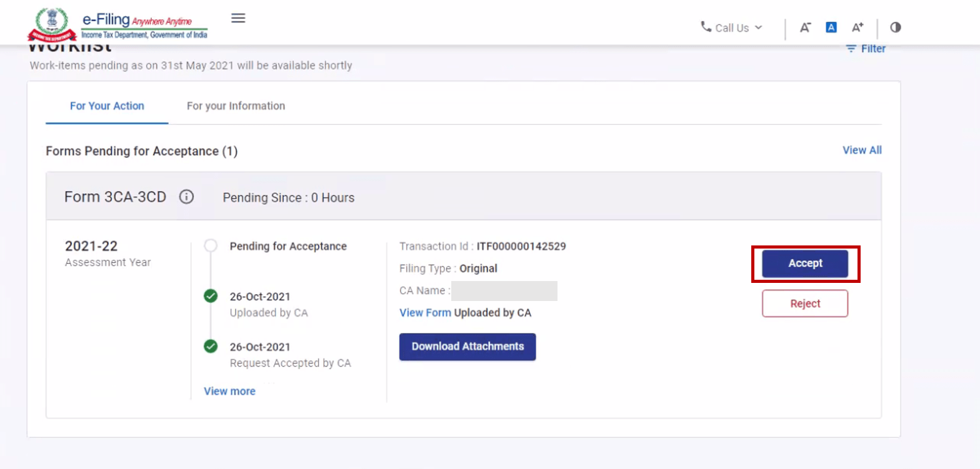
Task: Accept the Form 3CA-3CD
Action: pyautogui.click(x=804, y=264)
